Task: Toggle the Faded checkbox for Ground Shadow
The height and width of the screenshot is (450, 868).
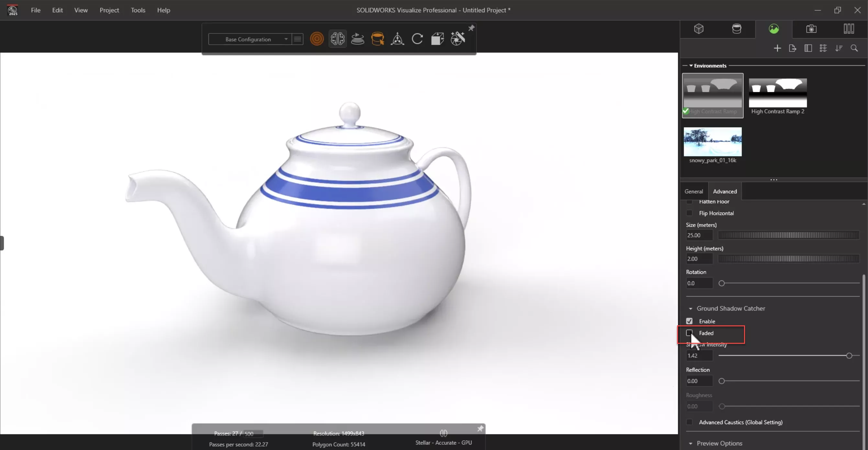Action: pyautogui.click(x=690, y=333)
